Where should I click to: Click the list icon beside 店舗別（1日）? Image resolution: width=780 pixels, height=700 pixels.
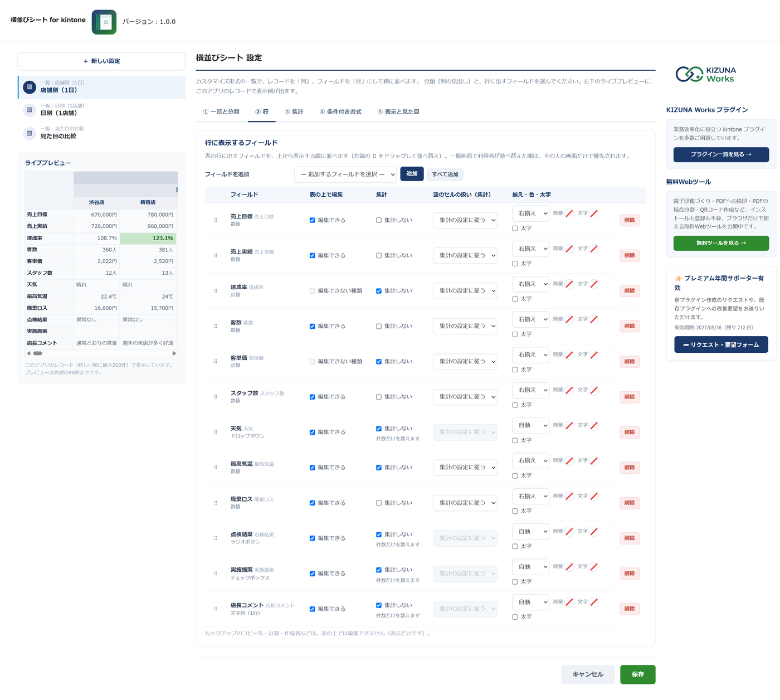30,87
